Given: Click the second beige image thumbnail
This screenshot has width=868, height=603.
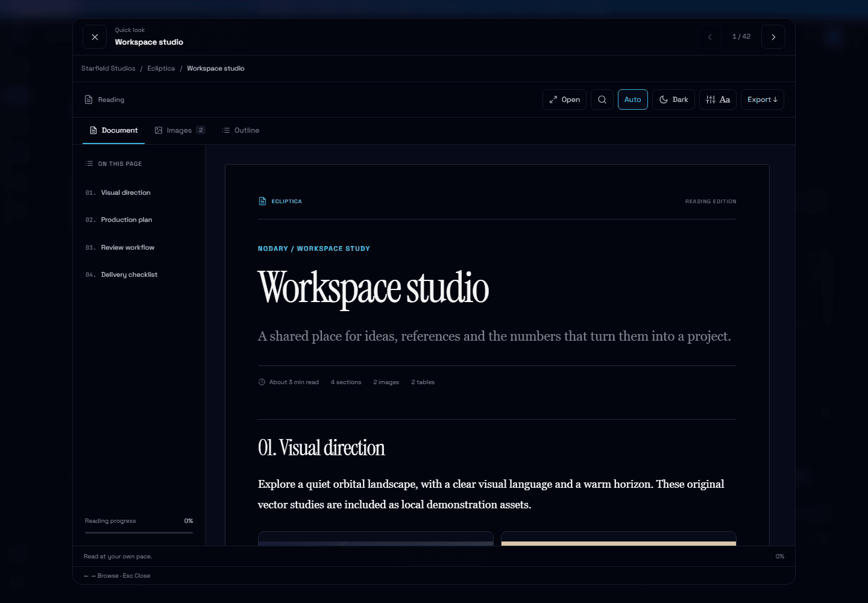Looking at the screenshot, I should point(618,538).
